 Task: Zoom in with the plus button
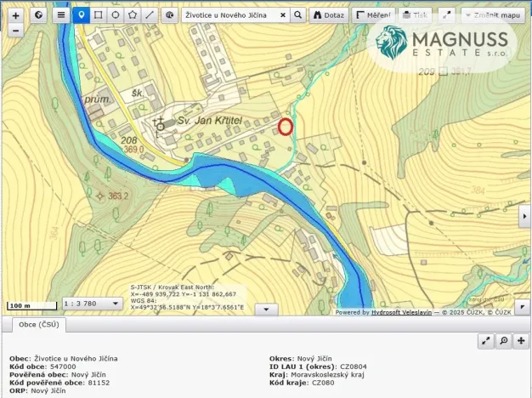15,15
